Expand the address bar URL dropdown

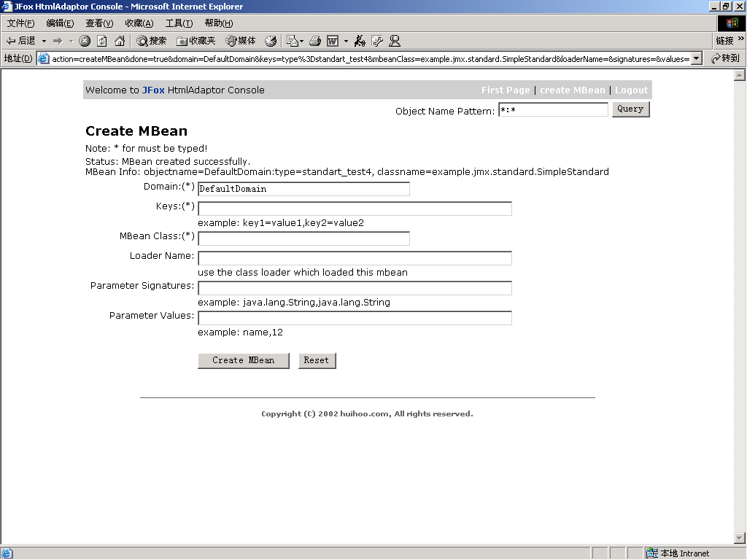697,58
